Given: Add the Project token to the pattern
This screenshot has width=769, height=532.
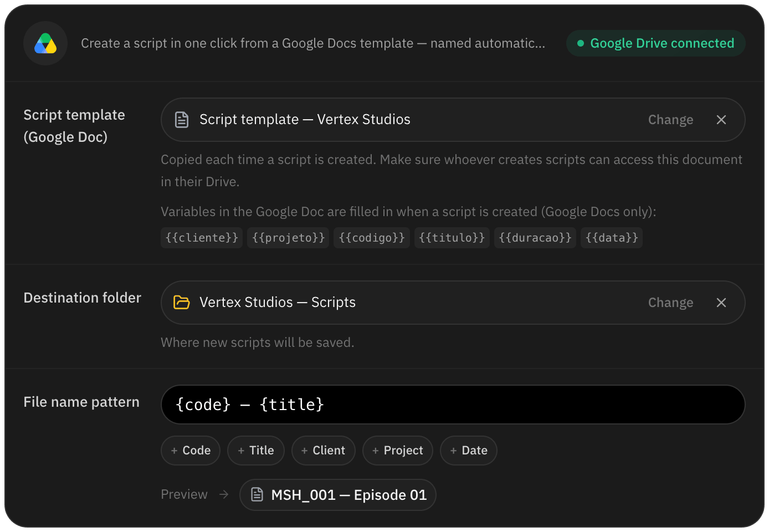Looking at the screenshot, I should click(x=398, y=451).
